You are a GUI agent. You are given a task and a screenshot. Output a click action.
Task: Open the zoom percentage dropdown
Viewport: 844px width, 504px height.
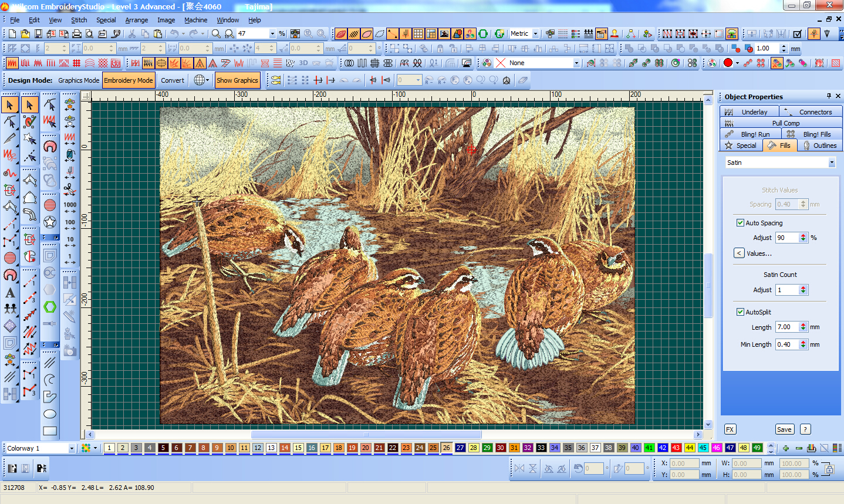(272, 34)
